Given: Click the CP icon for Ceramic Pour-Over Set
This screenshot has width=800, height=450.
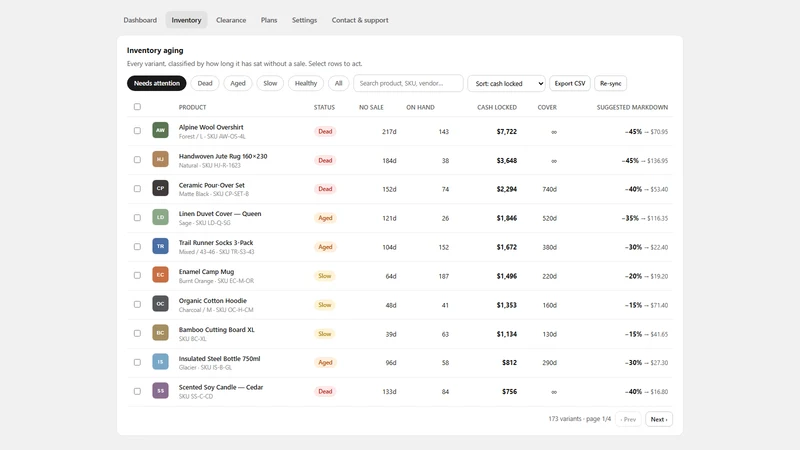Looking at the screenshot, I should pos(160,188).
